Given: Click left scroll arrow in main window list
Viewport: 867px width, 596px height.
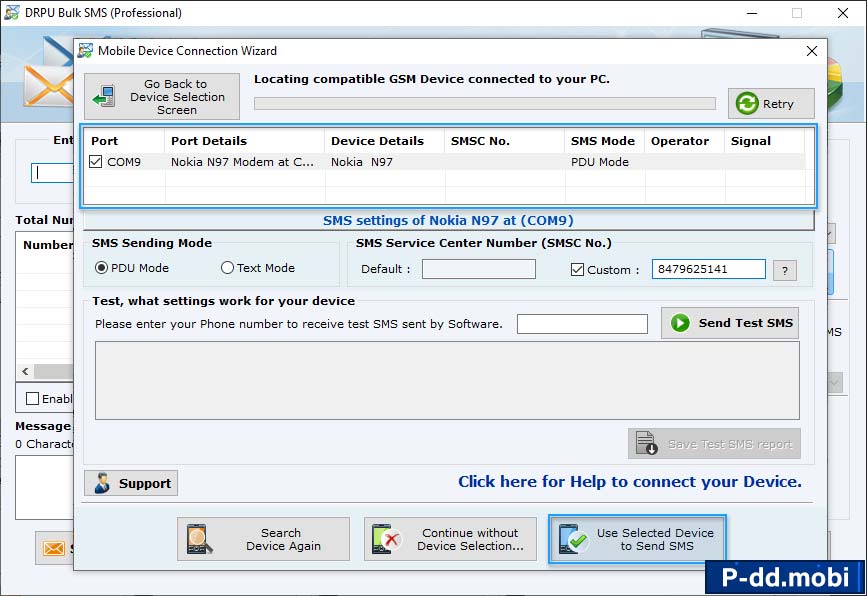Looking at the screenshot, I should coord(25,372).
